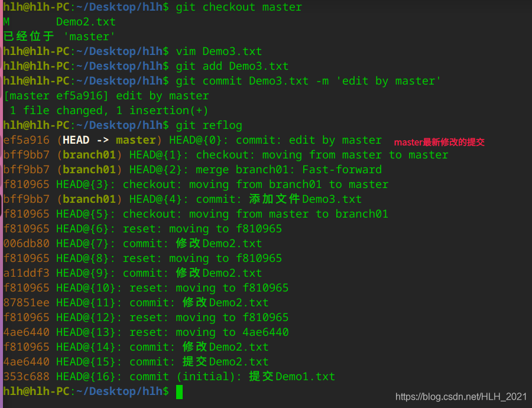Click the 006db80 commit hash
Image resolution: width=532 pixels, height=408 pixels.
[27, 244]
